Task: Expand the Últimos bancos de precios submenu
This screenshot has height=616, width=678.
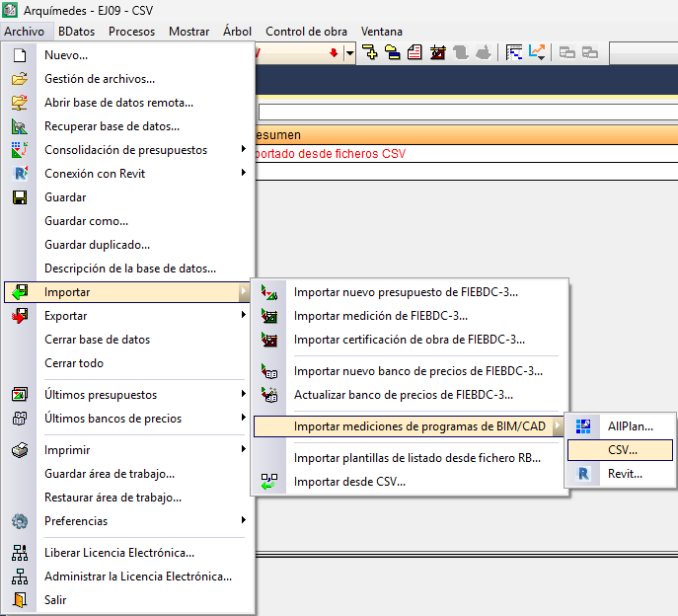Action: tap(244, 418)
